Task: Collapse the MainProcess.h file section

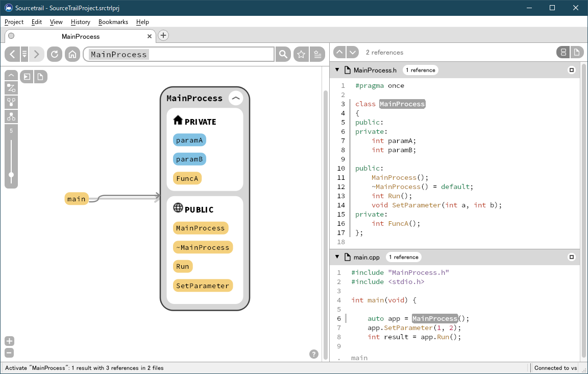Action: click(x=337, y=70)
